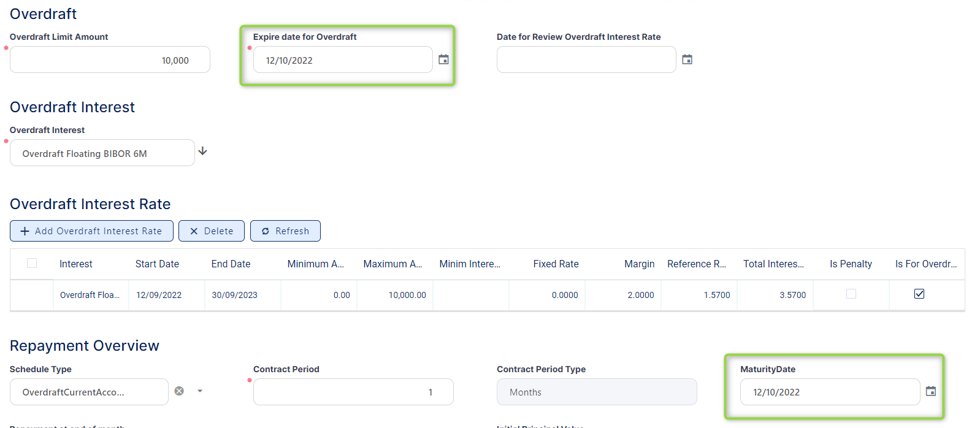Tick the select-all checkbox in table header
Viewport: 980px width, 428px height.
tap(32, 263)
